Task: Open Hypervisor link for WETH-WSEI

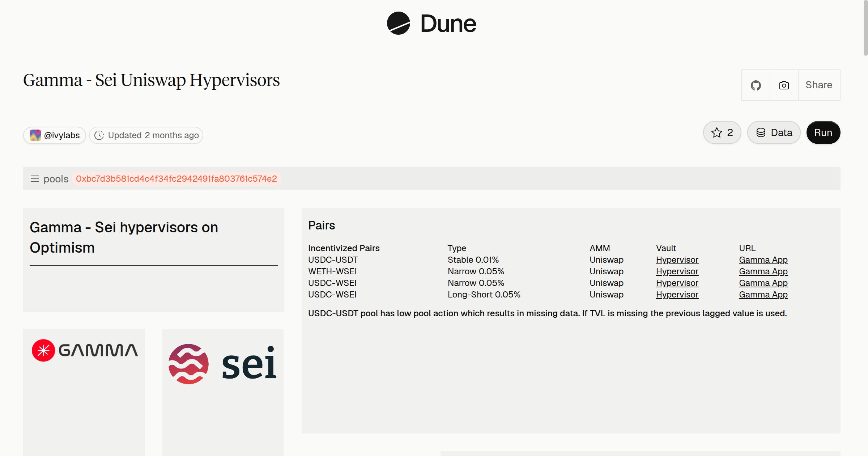Action: [677, 271]
